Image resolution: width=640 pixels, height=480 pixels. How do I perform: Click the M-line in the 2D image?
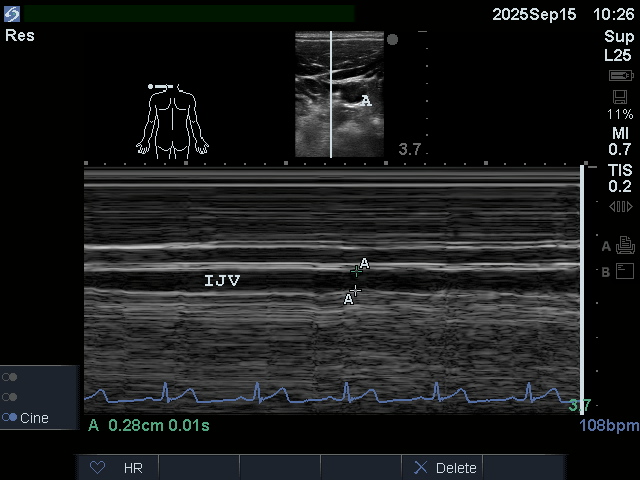[x=331, y=94]
